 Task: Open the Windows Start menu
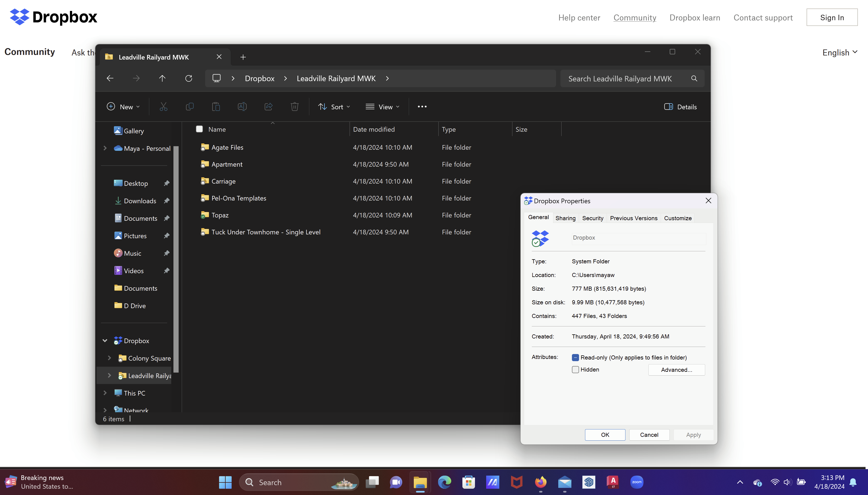(225, 482)
